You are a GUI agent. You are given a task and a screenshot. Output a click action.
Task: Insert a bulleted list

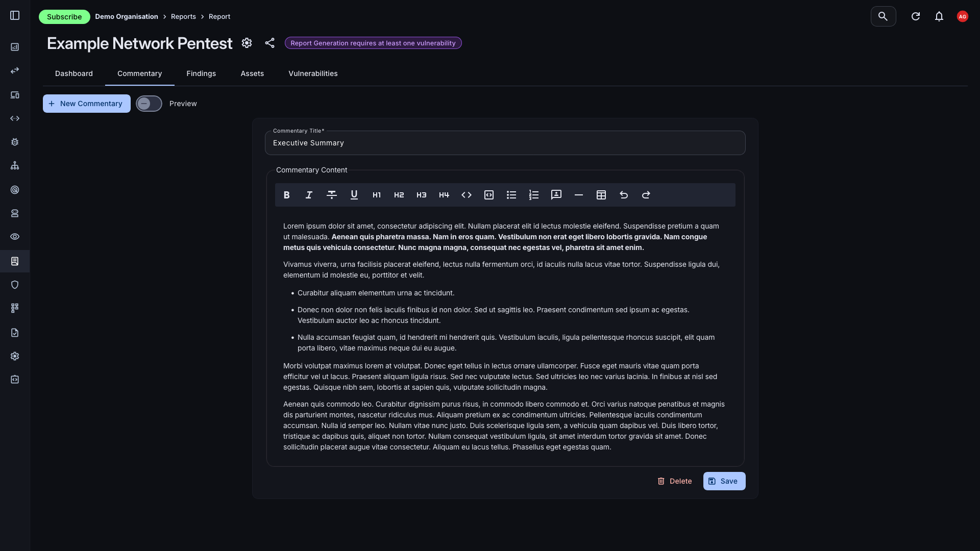tap(511, 195)
